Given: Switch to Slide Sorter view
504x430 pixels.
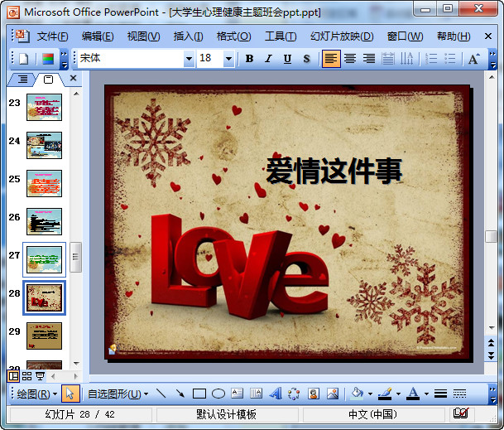Looking at the screenshot, I should pos(26,376).
